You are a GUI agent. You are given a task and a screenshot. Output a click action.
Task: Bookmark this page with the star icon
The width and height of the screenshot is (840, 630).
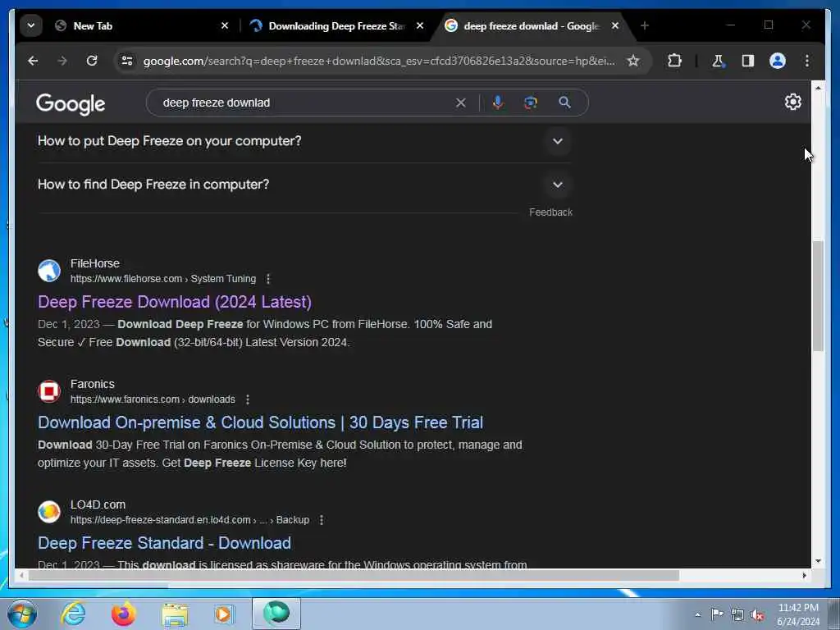click(x=633, y=61)
